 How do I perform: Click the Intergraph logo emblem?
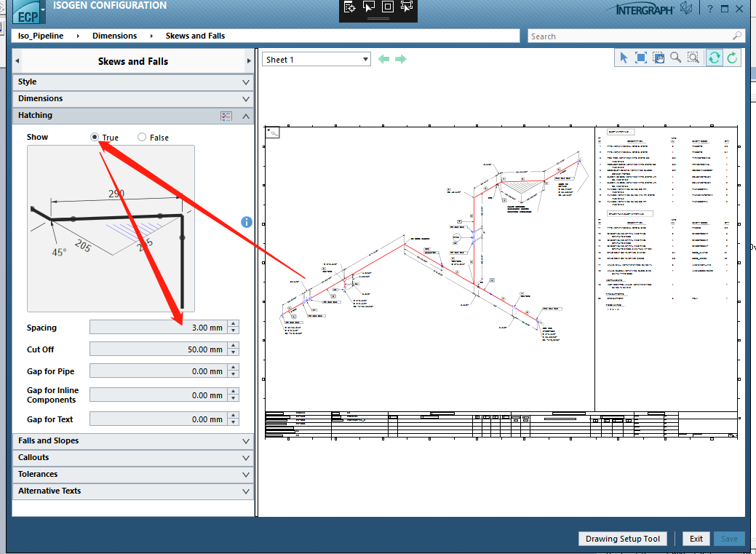(x=686, y=9)
